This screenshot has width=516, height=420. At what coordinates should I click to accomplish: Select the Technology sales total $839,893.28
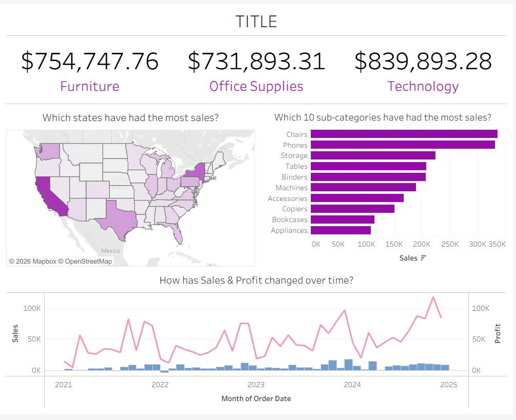(423, 61)
